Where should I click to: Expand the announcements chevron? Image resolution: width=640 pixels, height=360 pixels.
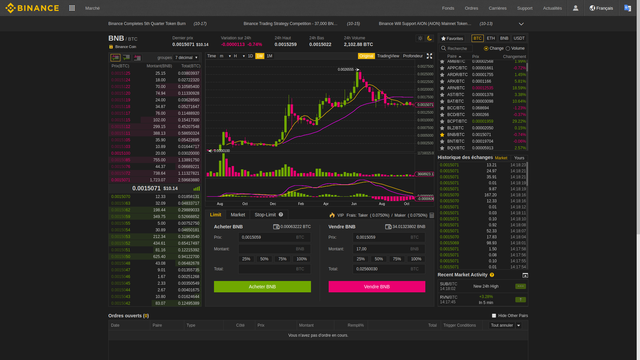tap(521, 24)
